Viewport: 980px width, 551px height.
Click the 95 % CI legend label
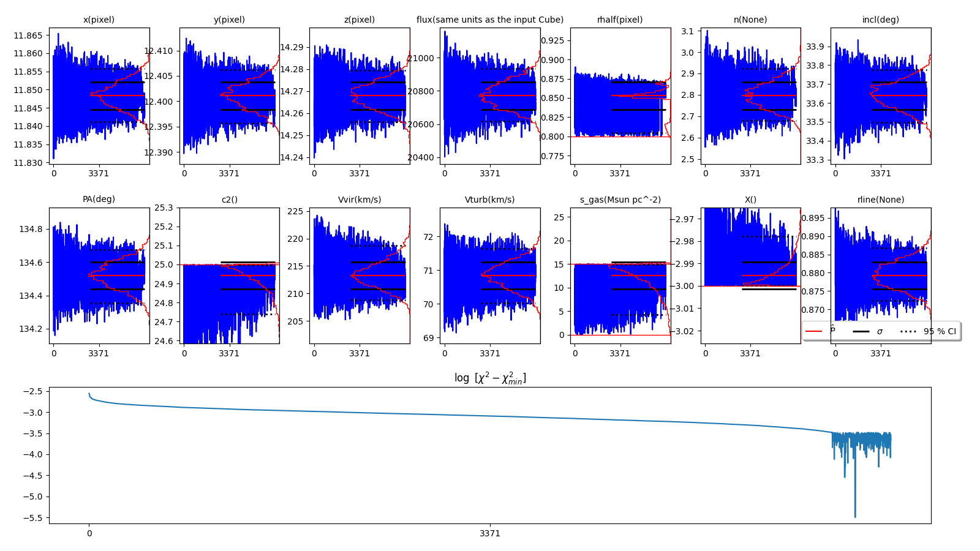(x=940, y=331)
